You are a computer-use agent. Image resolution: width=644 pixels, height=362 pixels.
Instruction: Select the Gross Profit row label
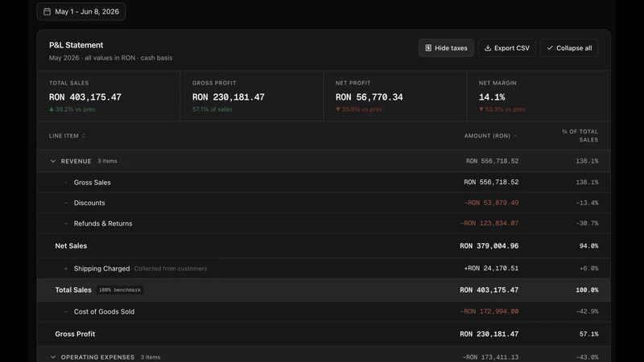[x=75, y=334]
